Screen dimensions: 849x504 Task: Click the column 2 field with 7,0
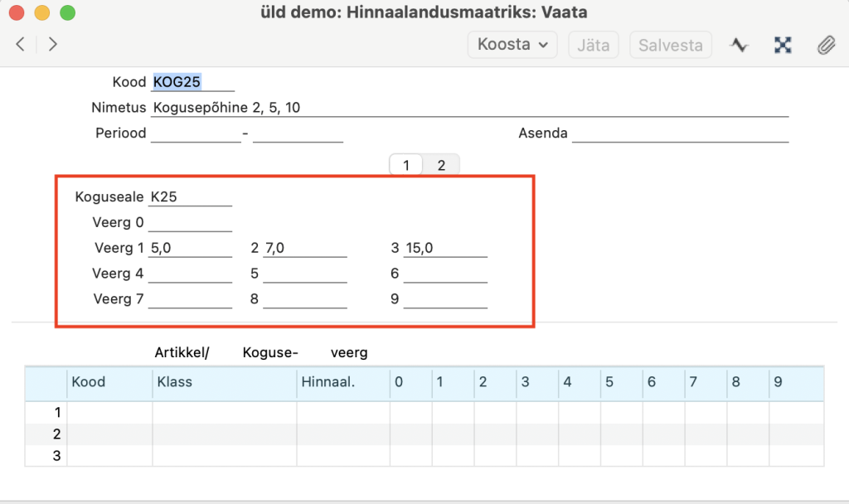point(305,248)
